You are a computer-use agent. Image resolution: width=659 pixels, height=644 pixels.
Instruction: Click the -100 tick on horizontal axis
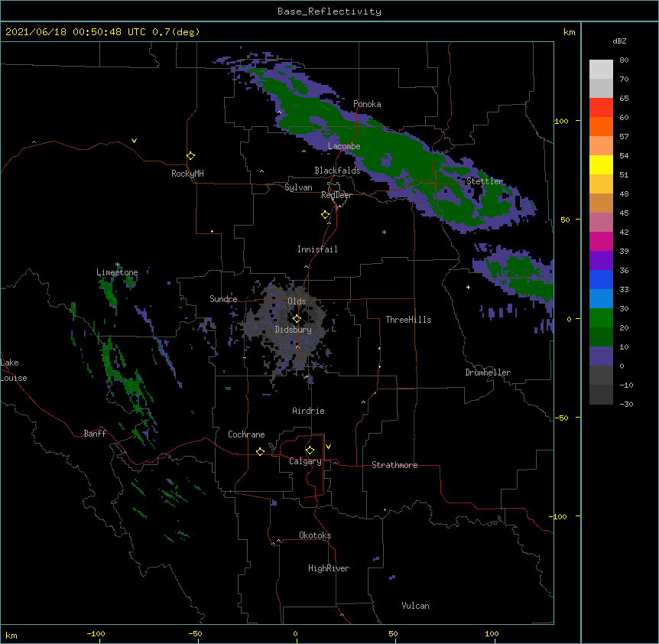tap(96, 633)
